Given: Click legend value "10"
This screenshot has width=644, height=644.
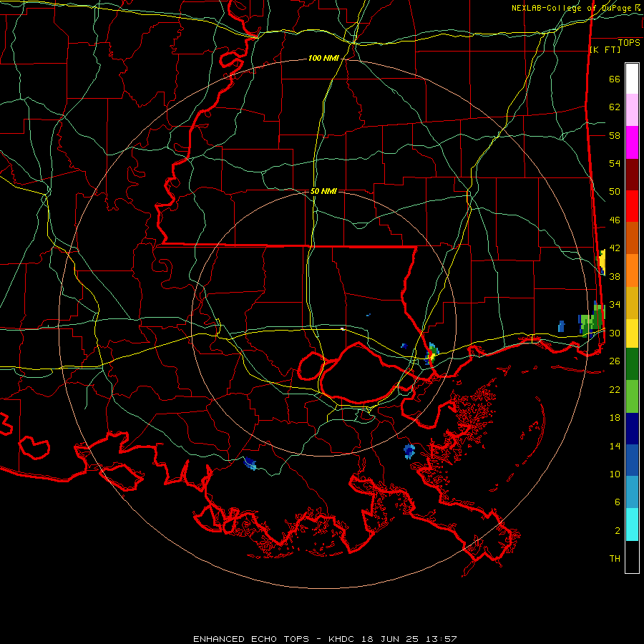Looking at the screenshot, I should [x=615, y=474].
